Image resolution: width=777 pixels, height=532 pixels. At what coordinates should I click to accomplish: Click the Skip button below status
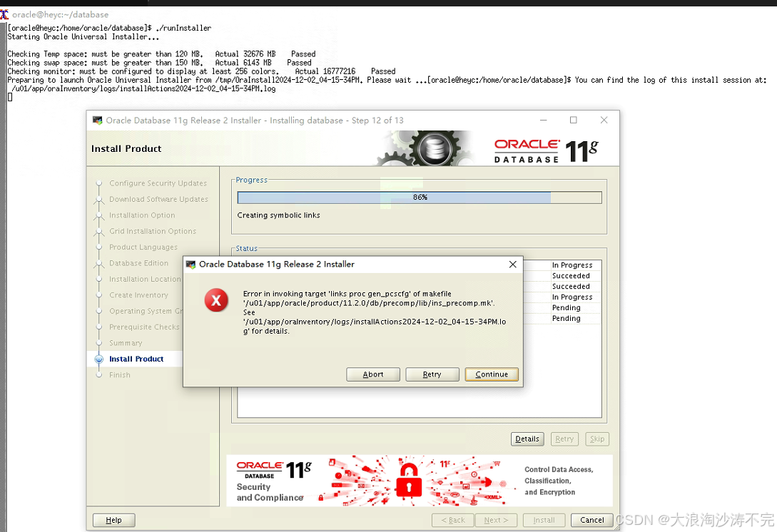pos(596,439)
